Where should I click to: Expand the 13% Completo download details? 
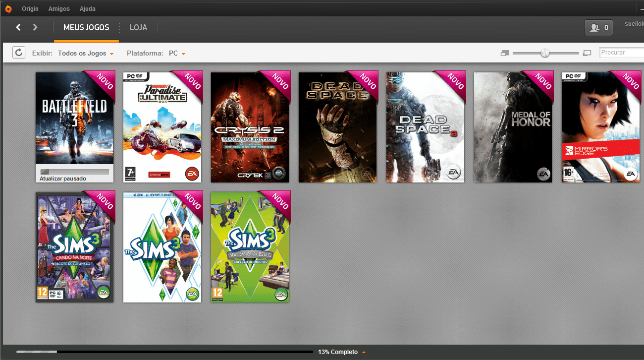point(341,352)
